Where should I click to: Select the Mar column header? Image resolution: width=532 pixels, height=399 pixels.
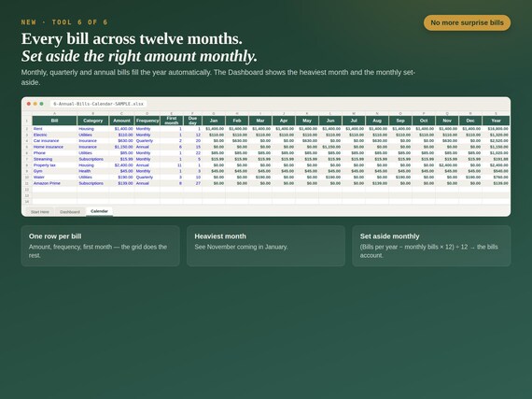point(260,121)
